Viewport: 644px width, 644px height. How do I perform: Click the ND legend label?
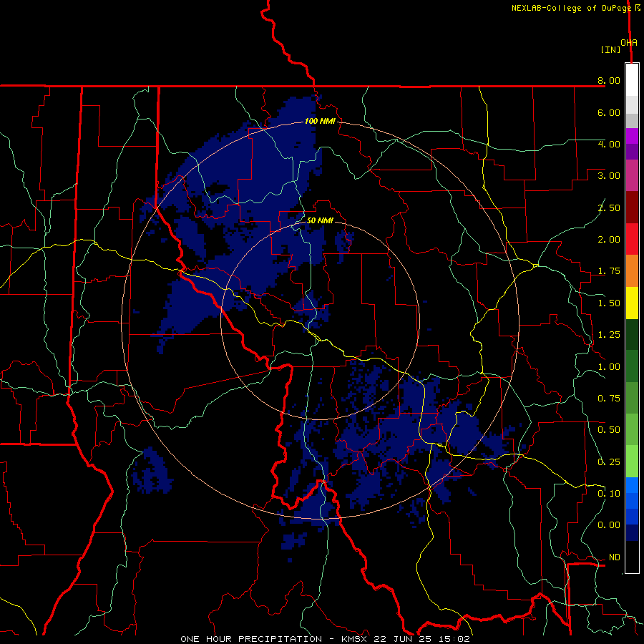(x=615, y=557)
